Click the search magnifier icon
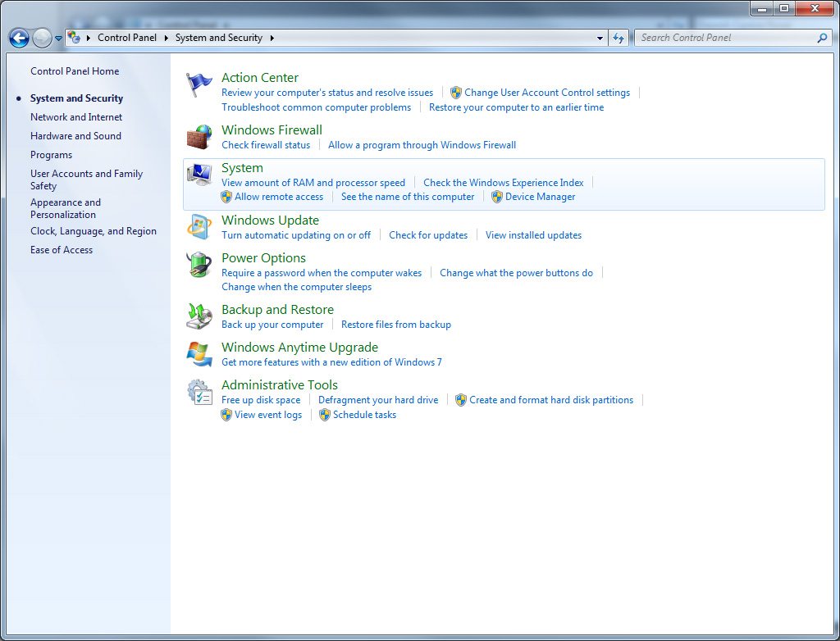Image resolution: width=840 pixels, height=641 pixels. click(822, 38)
